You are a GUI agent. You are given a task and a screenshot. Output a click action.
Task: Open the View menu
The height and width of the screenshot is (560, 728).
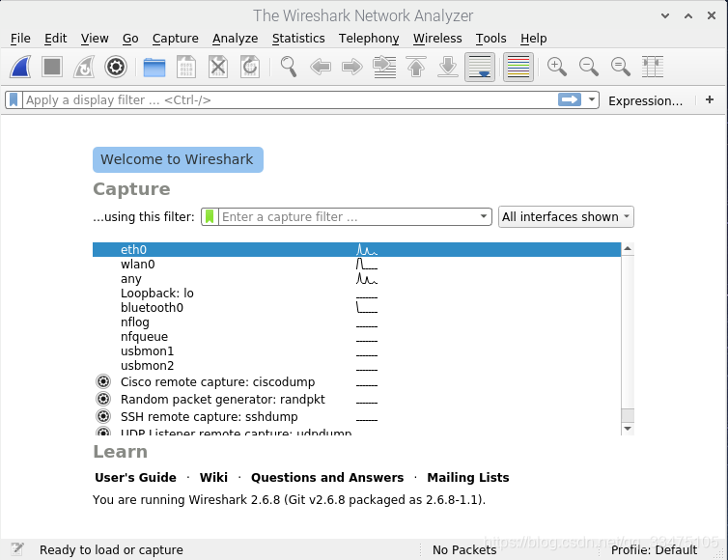tap(95, 38)
